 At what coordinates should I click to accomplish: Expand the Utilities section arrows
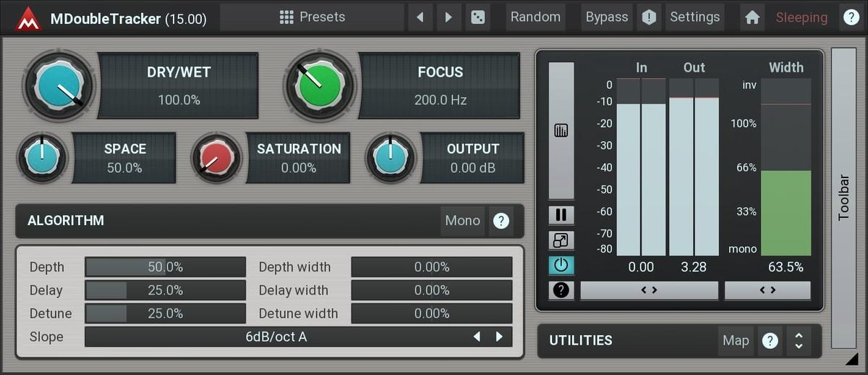[x=799, y=340]
